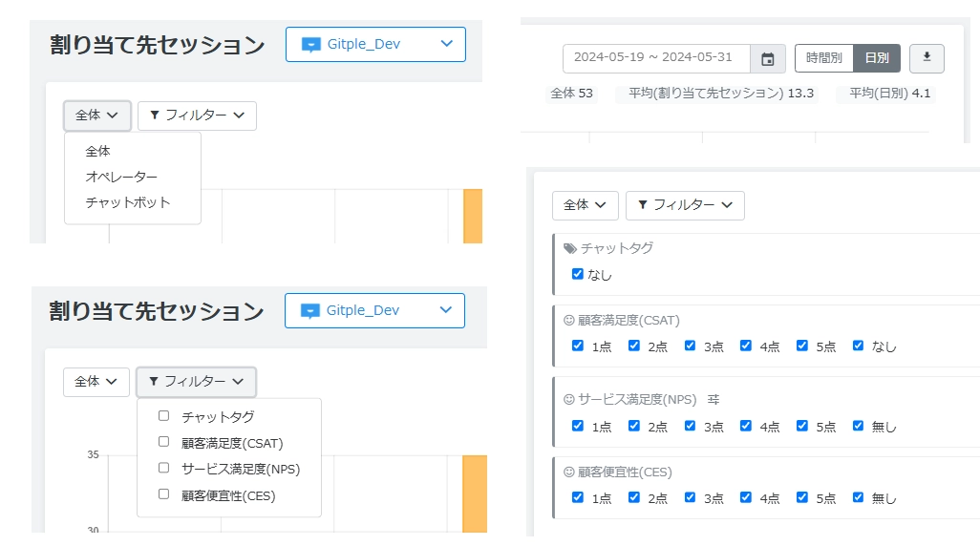The image size is (980, 546).
Task: Click 割り当て先セッション title in bottom-left panel
Action: point(157,311)
